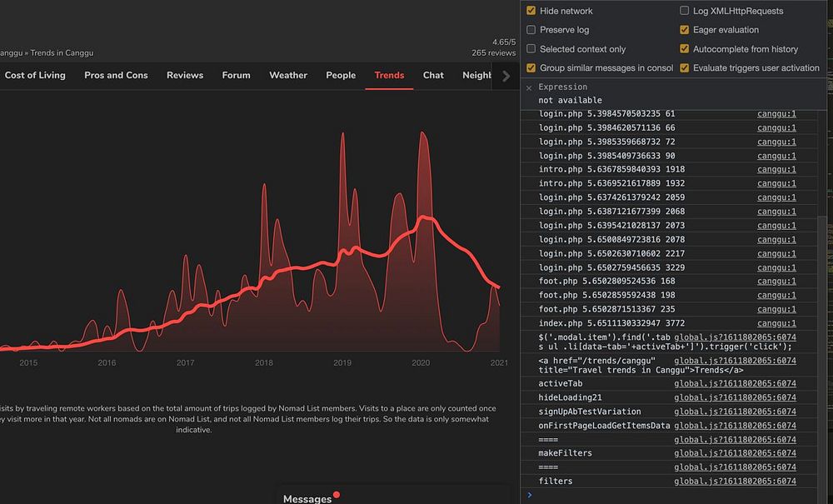833x504 pixels.
Task: Open canggu:1 source for index.php entry
Action: pos(776,323)
